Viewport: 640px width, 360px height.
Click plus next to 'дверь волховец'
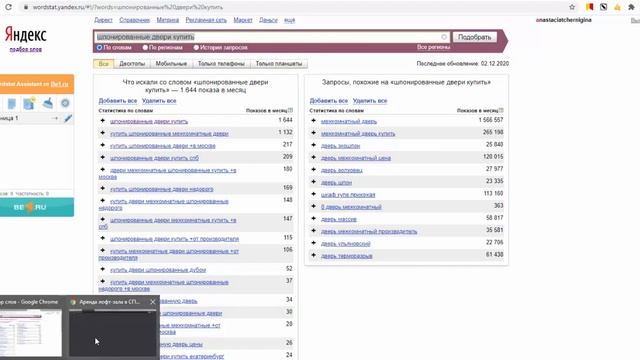[313, 170]
